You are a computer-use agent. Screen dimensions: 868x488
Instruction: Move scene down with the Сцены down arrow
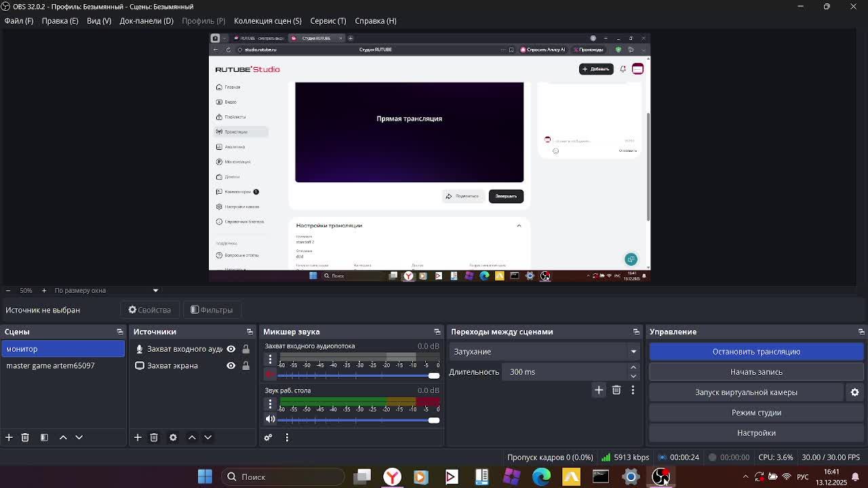pos(79,437)
